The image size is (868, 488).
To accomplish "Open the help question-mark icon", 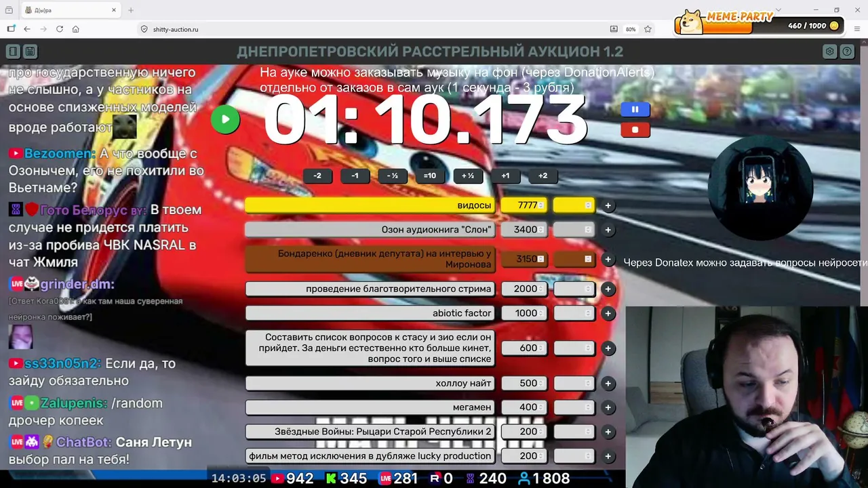I will pyautogui.click(x=847, y=52).
